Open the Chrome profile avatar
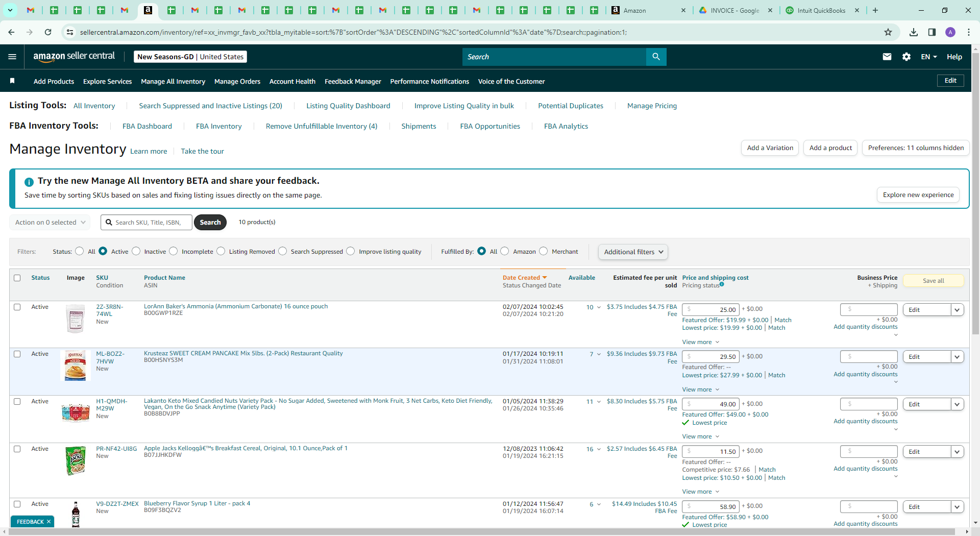 950,32
